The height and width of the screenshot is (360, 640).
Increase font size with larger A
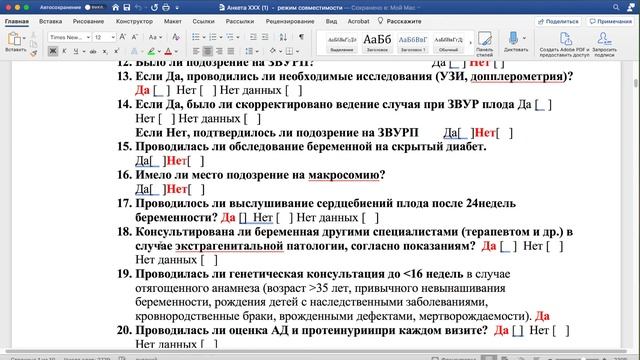coord(122,37)
